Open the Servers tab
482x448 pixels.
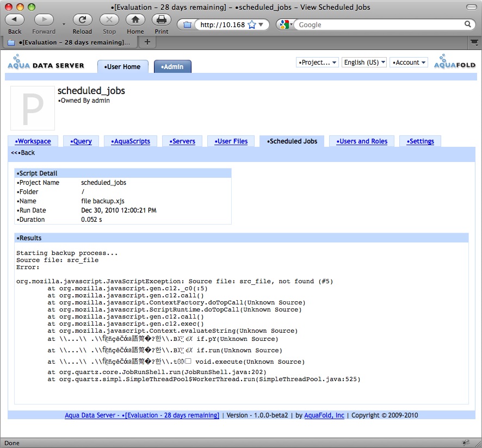click(x=182, y=141)
